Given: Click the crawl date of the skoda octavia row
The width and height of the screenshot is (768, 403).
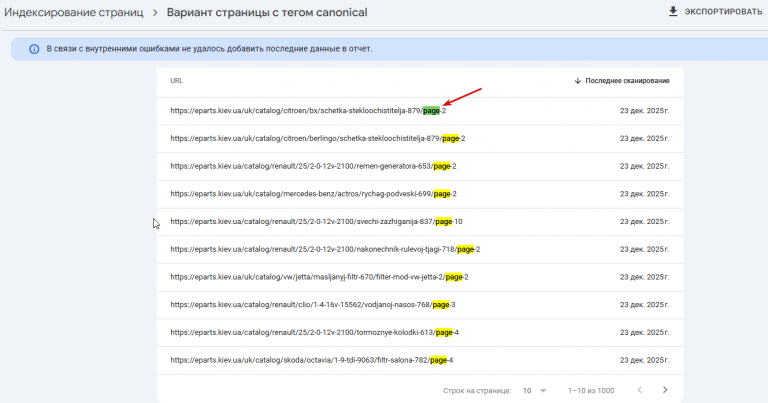Looking at the screenshot, I should click(x=645, y=360).
